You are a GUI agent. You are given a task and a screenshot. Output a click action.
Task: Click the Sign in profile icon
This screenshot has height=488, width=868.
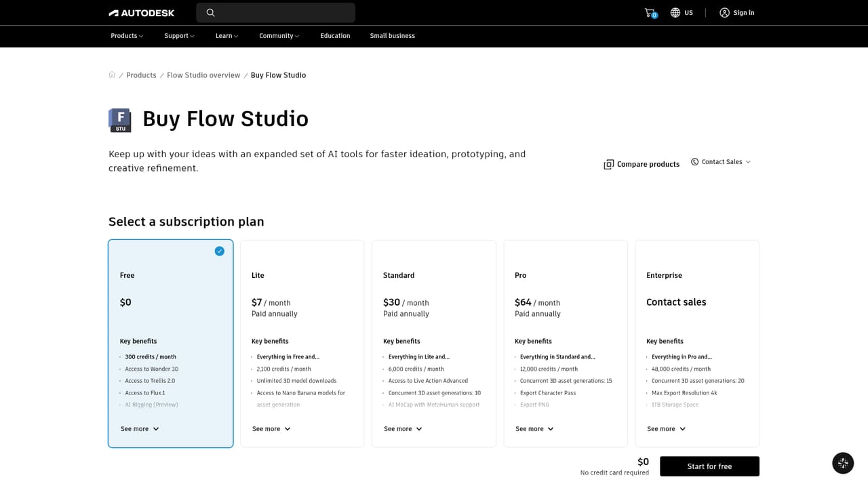click(x=724, y=13)
